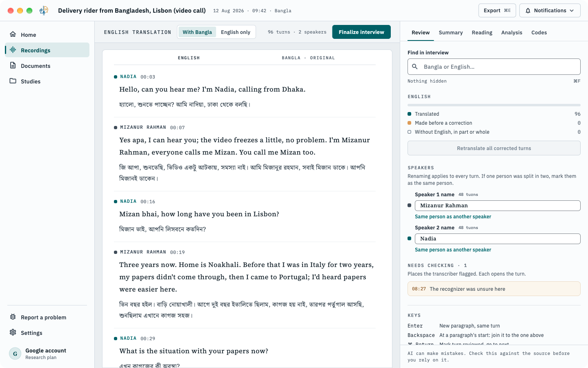This screenshot has height=368, width=588.
Task: Click the 00:03 timestamp on Nadia's turn
Action: [x=148, y=77]
